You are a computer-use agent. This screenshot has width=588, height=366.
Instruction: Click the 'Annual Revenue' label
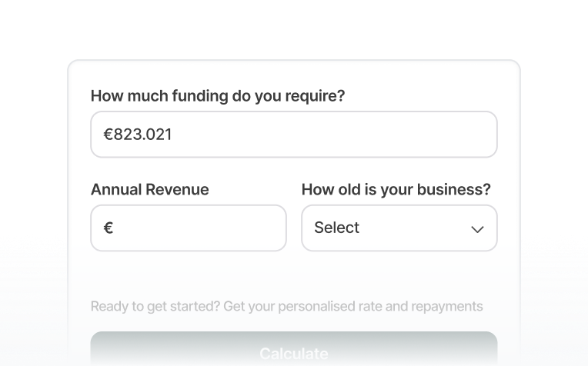pos(149,190)
